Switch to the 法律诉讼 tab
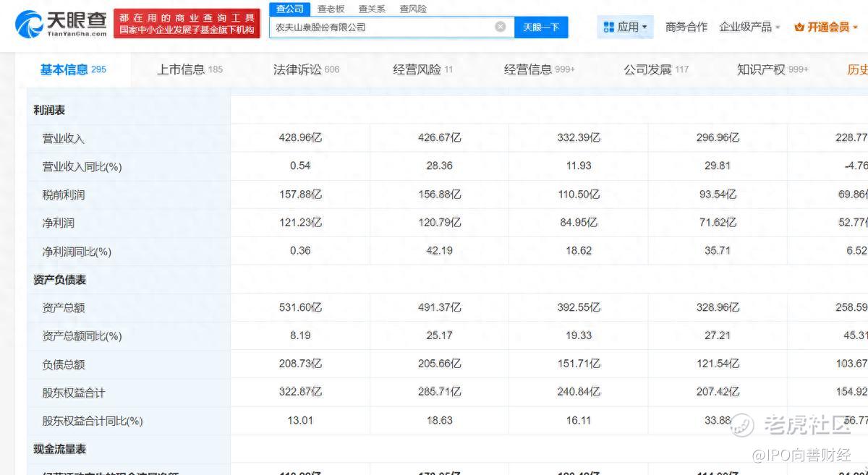 click(306, 69)
